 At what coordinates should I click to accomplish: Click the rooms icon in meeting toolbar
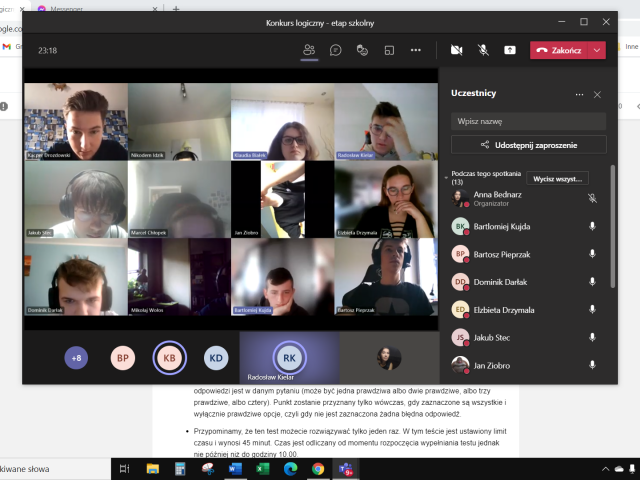(389, 50)
